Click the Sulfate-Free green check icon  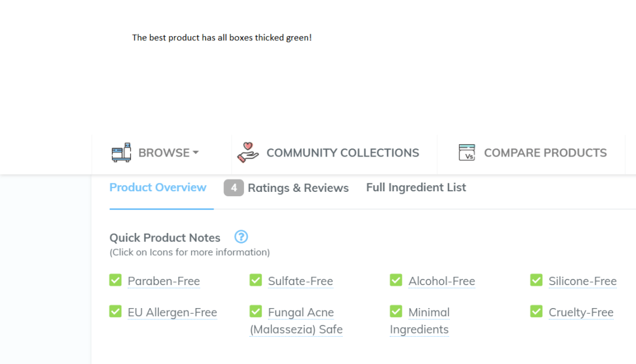coord(255,280)
